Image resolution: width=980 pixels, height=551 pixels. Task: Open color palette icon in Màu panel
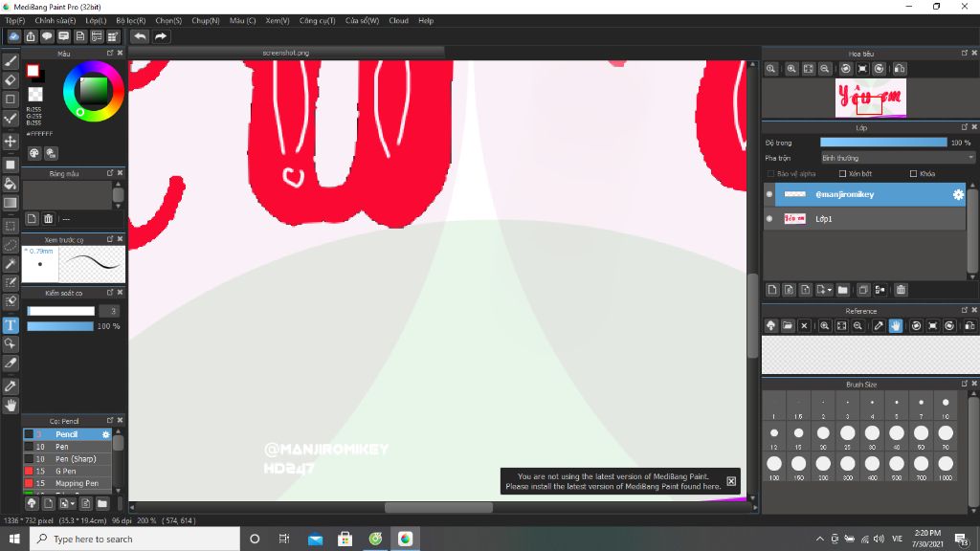pyautogui.click(x=34, y=153)
